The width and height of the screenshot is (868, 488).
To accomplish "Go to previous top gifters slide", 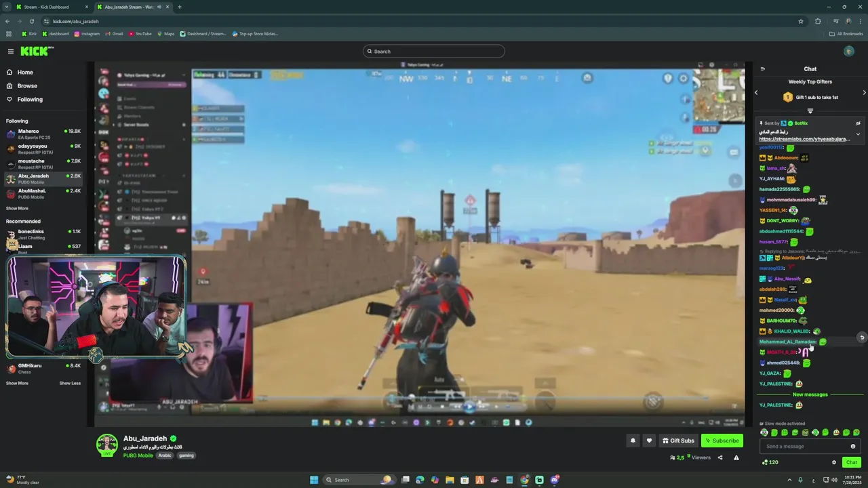I will (756, 93).
